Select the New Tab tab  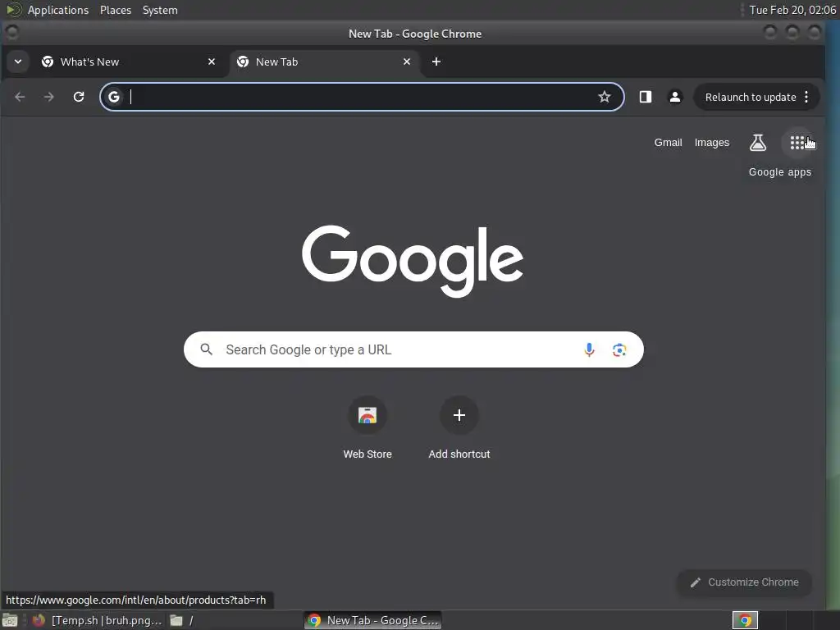coord(324,62)
